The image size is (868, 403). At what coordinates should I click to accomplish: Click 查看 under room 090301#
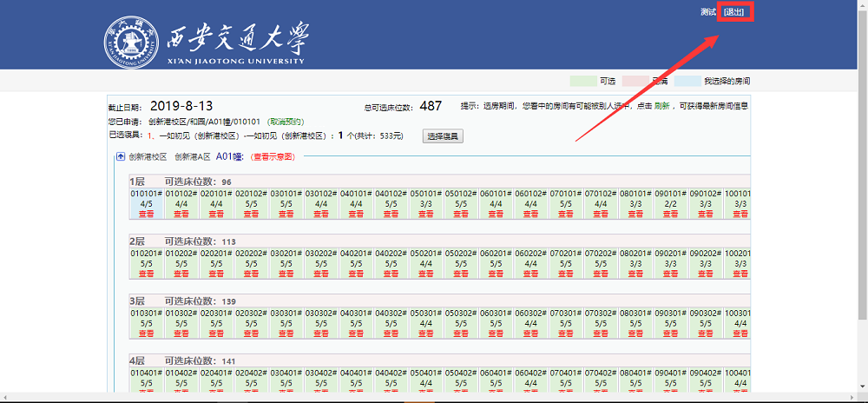[670, 334]
